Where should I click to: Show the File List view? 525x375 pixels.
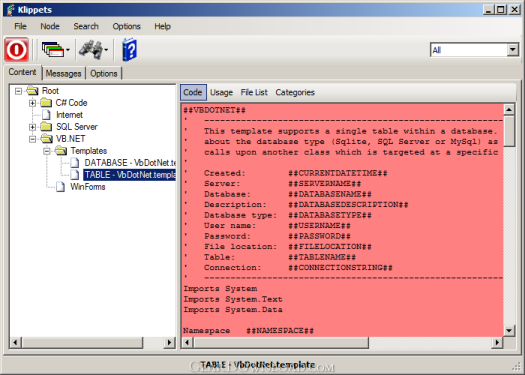pos(254,92)
